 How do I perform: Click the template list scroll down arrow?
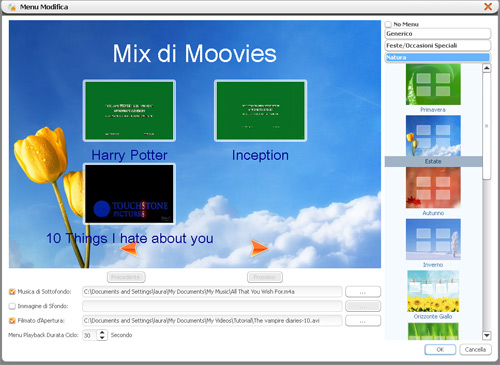pos(487,335)
